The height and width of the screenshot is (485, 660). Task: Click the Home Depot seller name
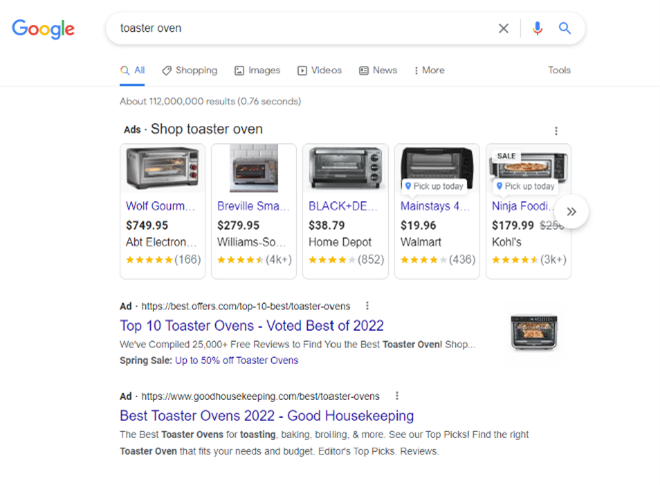coord(340,242)
